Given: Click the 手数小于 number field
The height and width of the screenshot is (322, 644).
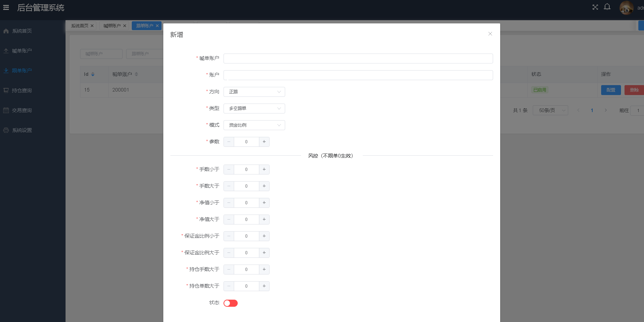Looking at the screenshot, I should [x=247, y=170].
